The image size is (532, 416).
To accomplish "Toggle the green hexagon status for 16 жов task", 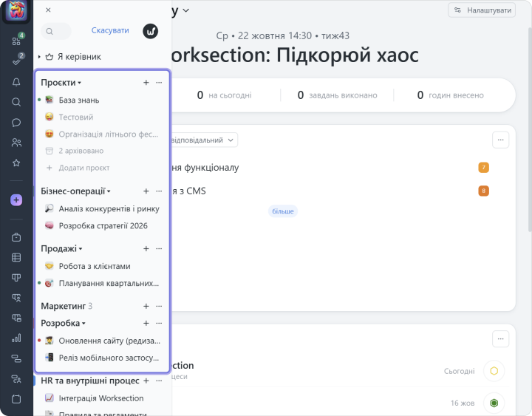I will (494, 403).
